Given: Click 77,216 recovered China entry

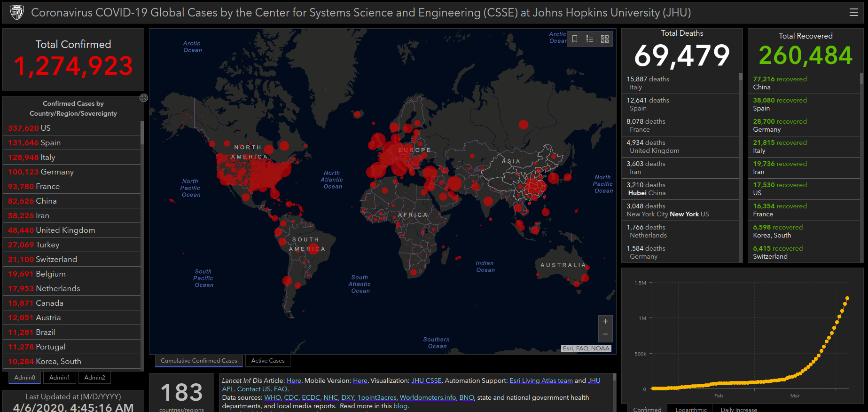Looking at the screenshot, I should pyautogui.click(x=804, y=83).
